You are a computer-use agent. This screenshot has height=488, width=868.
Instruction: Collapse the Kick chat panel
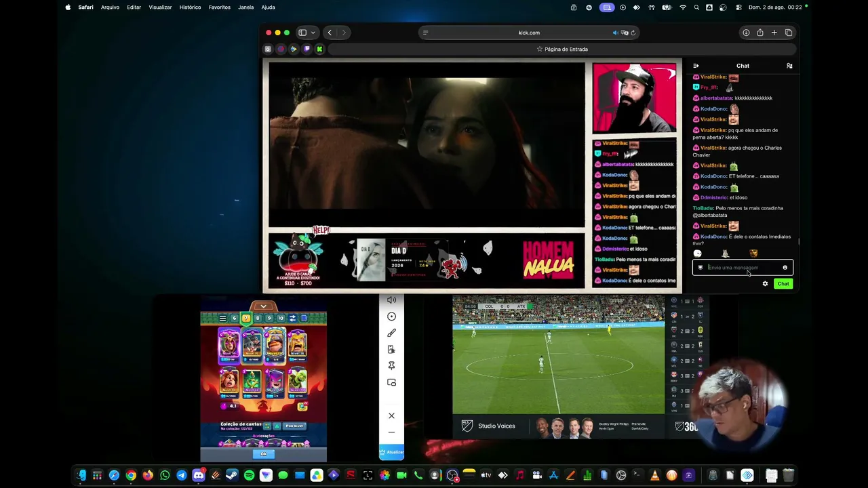pos(696,66)
